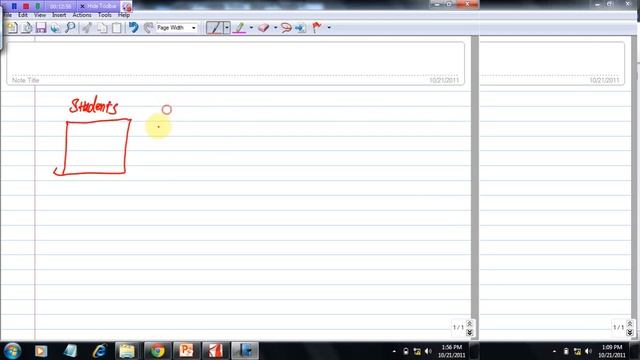Expand the Flag color options arrow

pyautogui.click(x=329, y=28)
